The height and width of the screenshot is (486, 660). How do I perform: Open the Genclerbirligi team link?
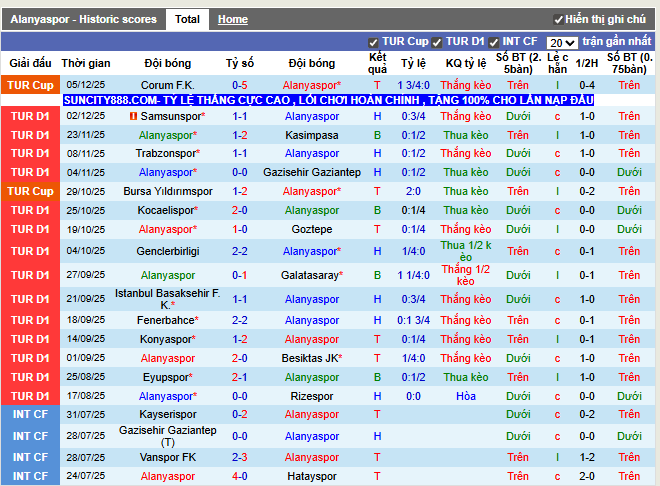[x=168, y=251]
